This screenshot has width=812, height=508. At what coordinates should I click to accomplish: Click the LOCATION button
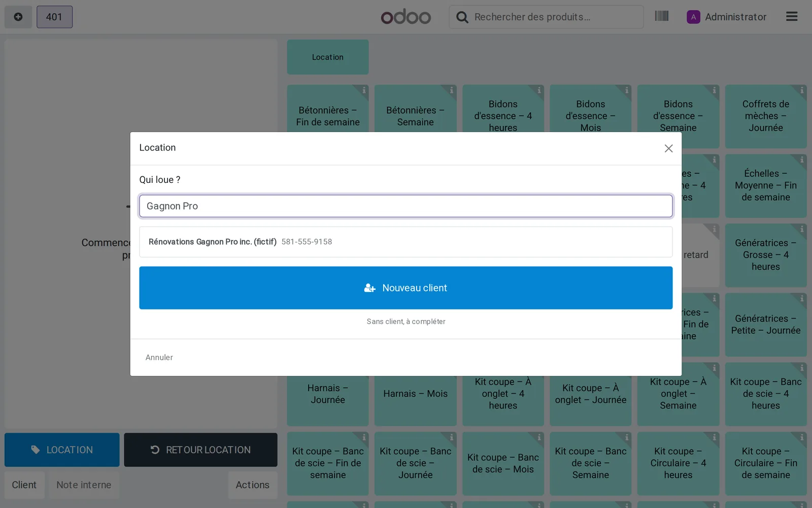coord(62,450)
